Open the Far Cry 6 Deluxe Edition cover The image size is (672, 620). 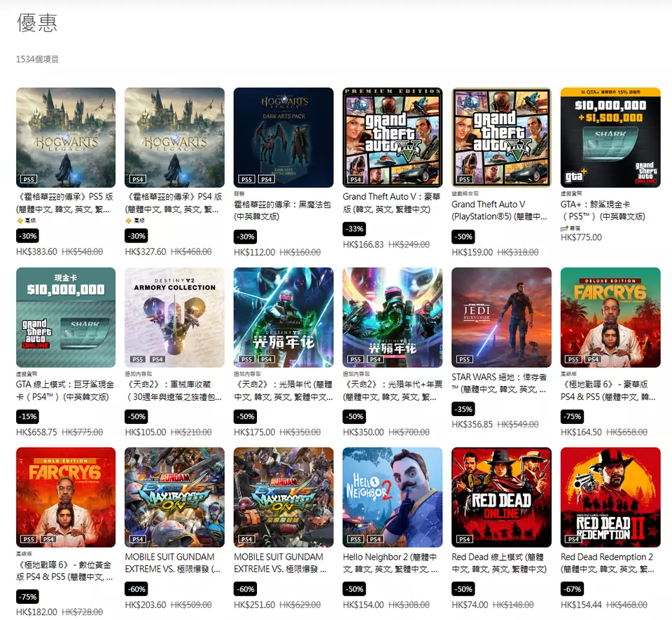coord(610,317)
